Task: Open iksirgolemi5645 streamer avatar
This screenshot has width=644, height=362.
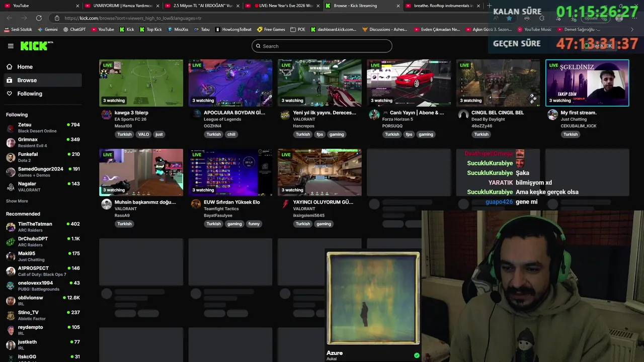Action: coord(285,204)
